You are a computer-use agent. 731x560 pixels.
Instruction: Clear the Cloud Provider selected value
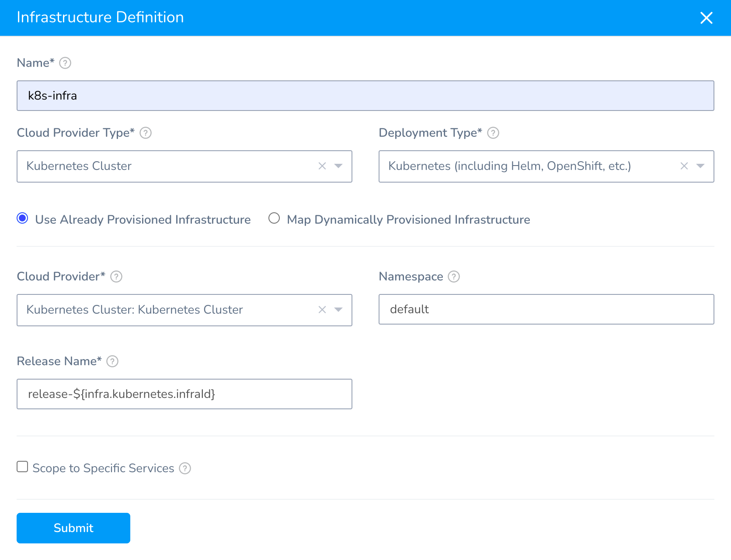point(322,310)
